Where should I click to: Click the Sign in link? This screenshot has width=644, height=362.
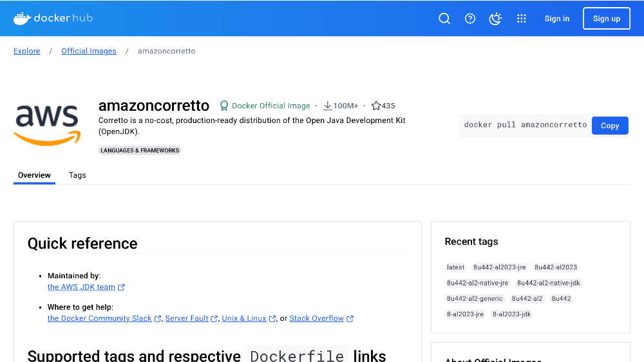[557, 19]
